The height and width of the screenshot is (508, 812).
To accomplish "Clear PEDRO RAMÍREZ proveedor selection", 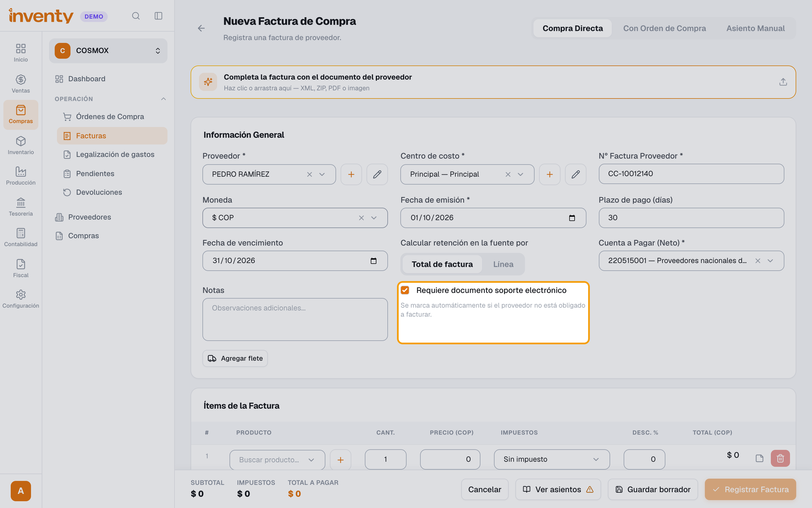I will [309, 174].
